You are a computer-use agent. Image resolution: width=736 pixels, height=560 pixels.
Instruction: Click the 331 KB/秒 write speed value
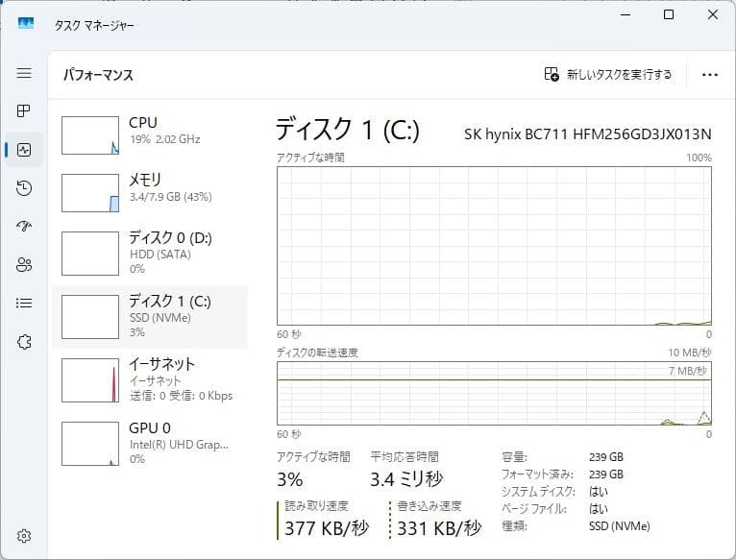coord(439,528)
